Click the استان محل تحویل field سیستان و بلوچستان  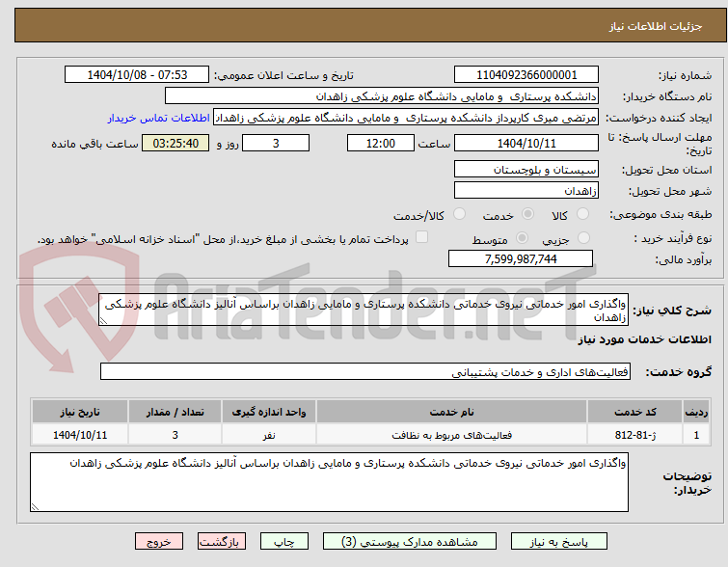pyautogui.click(x=526, y=169)
